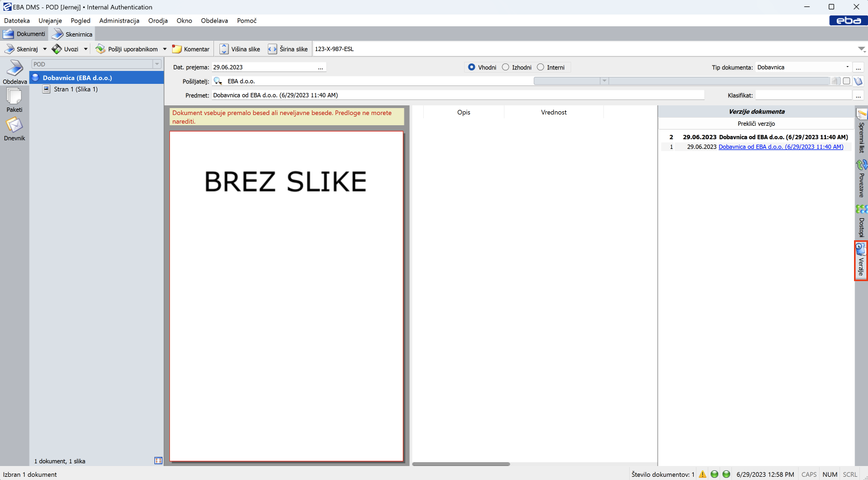This screenshot has width=868, height=480.
Task: Expand the Tip dokumenta dropdown
Action: click(847, 67)
